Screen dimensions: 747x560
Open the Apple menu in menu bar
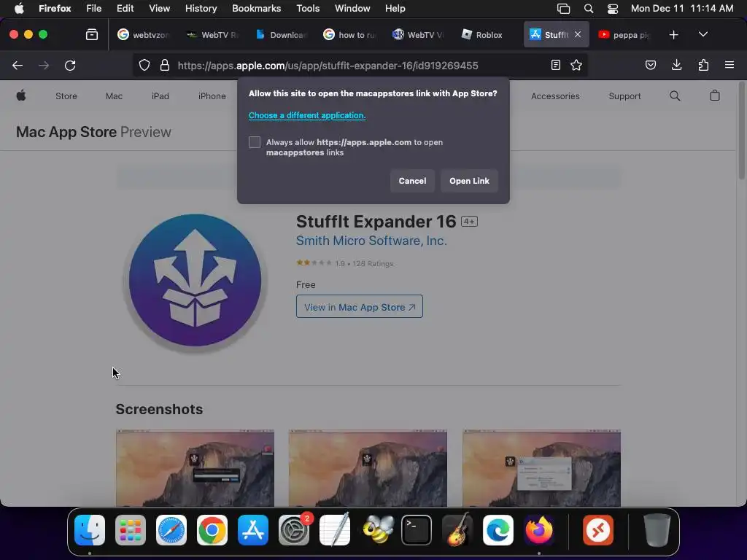pos(19,9)
